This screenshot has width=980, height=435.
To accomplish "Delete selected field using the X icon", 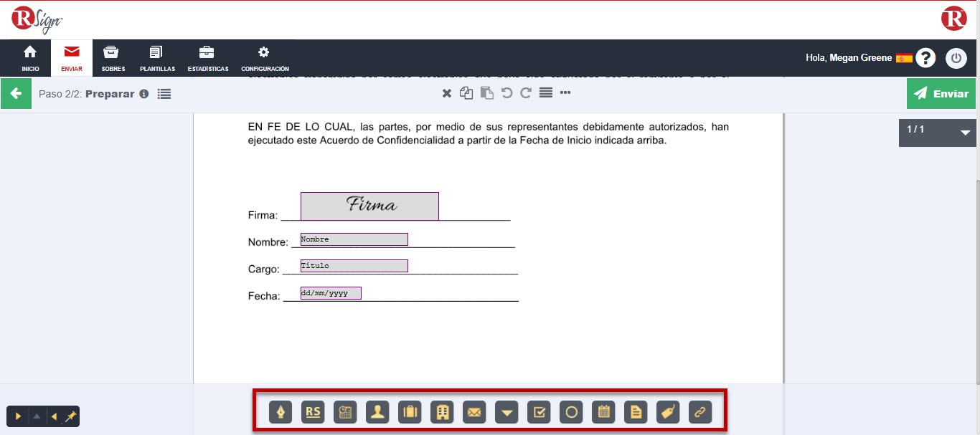I will [x=446, y=92].
